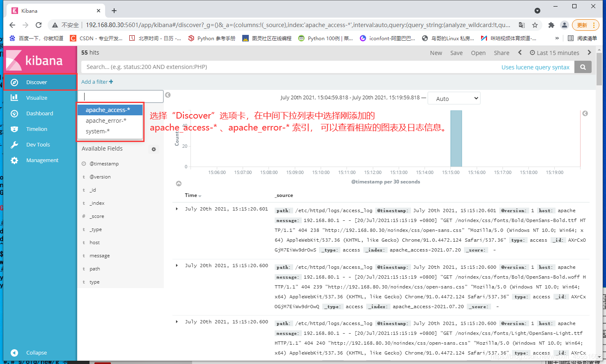This screenshot has height=364, width=606.
Task: Open the Visualize section
Action: pyautogui.click(x=40, y=98)
